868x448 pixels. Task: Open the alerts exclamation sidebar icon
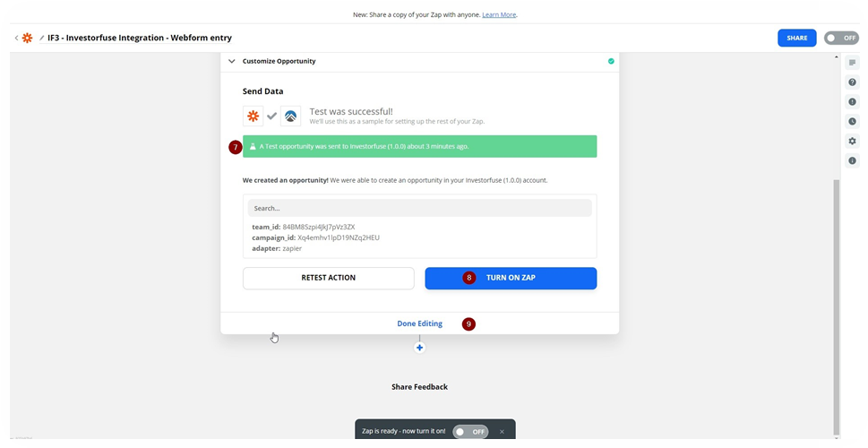click(x=852, y=102)
